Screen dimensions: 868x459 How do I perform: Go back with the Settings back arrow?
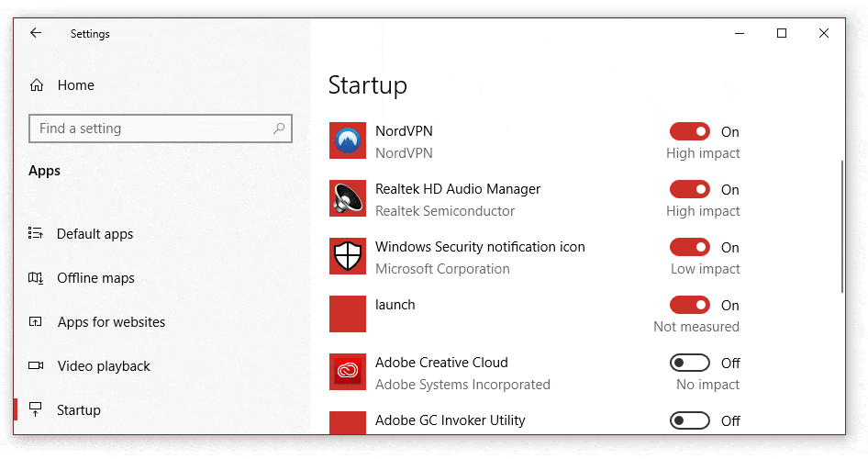(x=36, y=33)
